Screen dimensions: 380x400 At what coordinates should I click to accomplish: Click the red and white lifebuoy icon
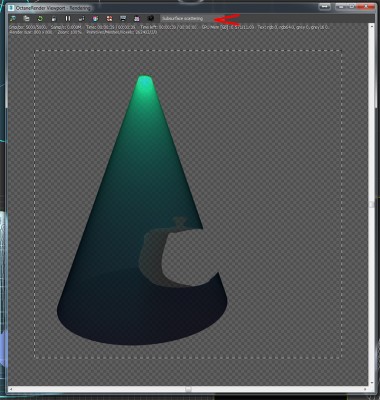click(109, 19)
